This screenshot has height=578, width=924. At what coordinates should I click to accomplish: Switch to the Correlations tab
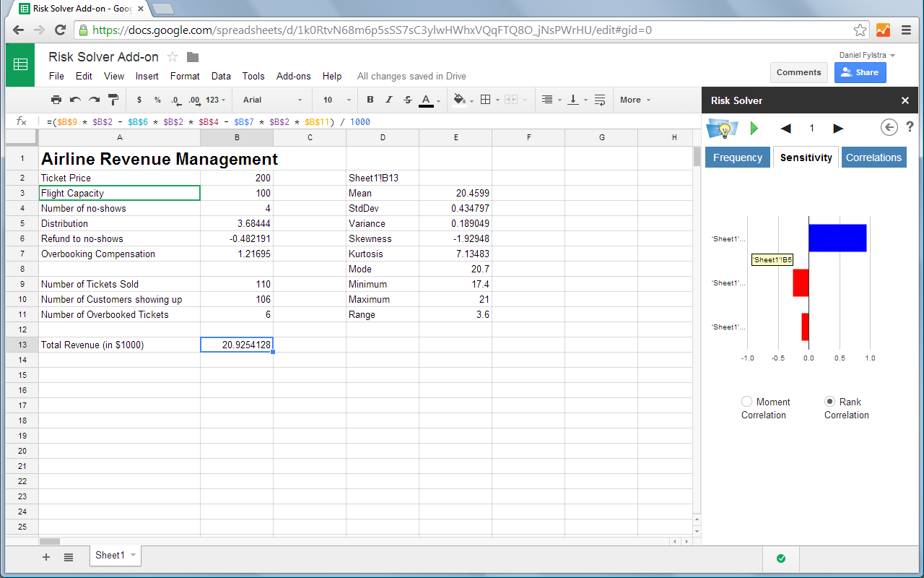(873, 158)
